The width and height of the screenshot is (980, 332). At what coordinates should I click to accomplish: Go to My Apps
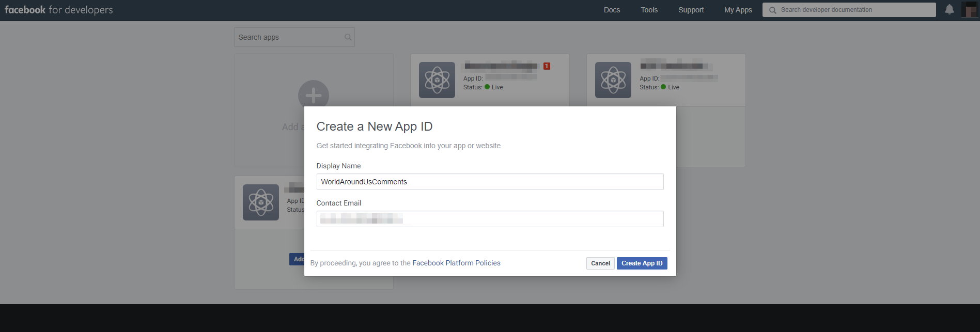(x=738, y=10)
